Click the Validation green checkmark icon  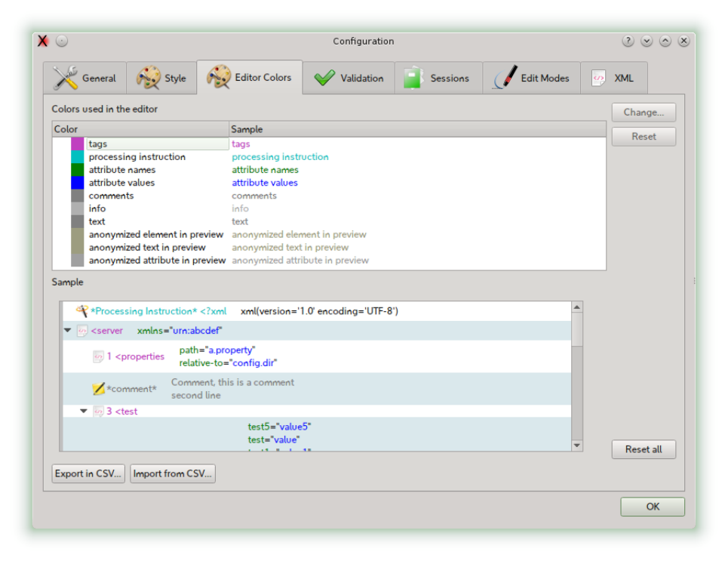324,78
